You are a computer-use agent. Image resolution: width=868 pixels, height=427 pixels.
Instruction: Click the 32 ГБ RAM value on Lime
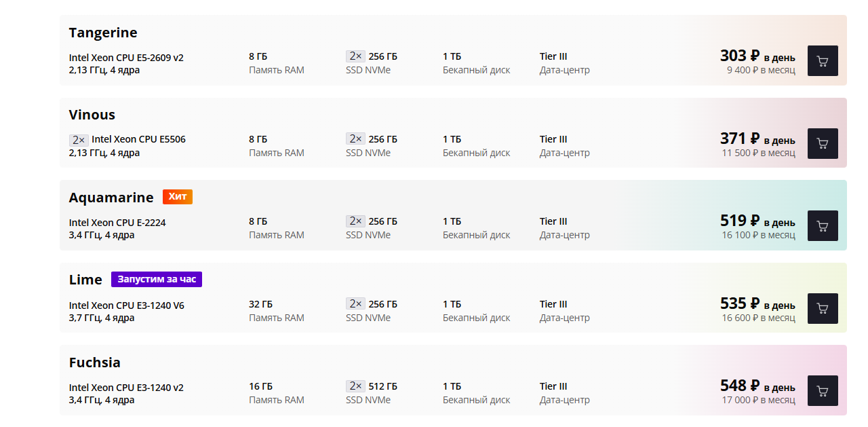[260, 304]
